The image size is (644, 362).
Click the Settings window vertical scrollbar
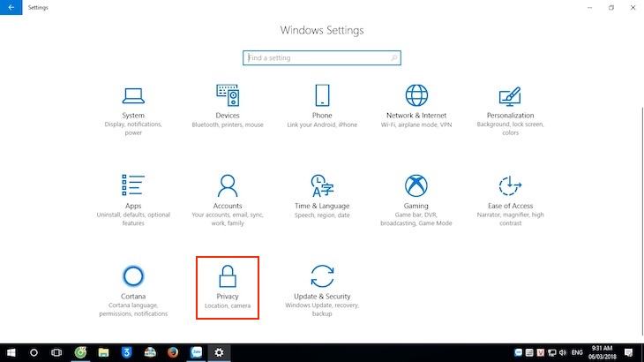click(x=642, y=221)
